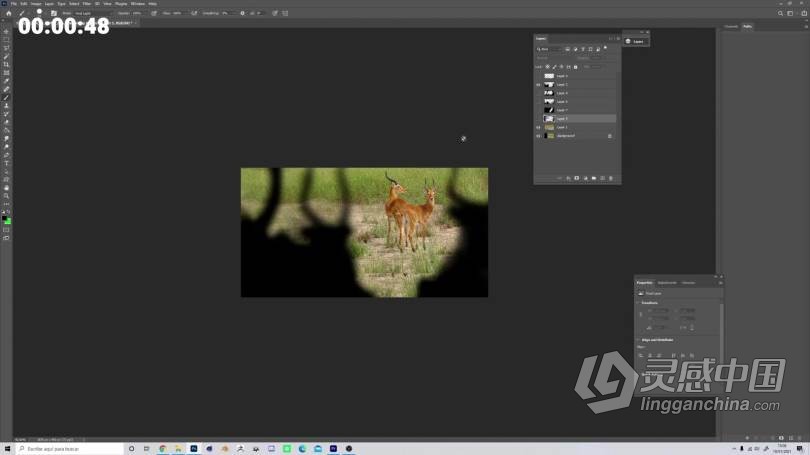This screenshot has width=810, height=455.
Task: Open the layer filter Kind dropdown
Action: [x=549, y=49]
